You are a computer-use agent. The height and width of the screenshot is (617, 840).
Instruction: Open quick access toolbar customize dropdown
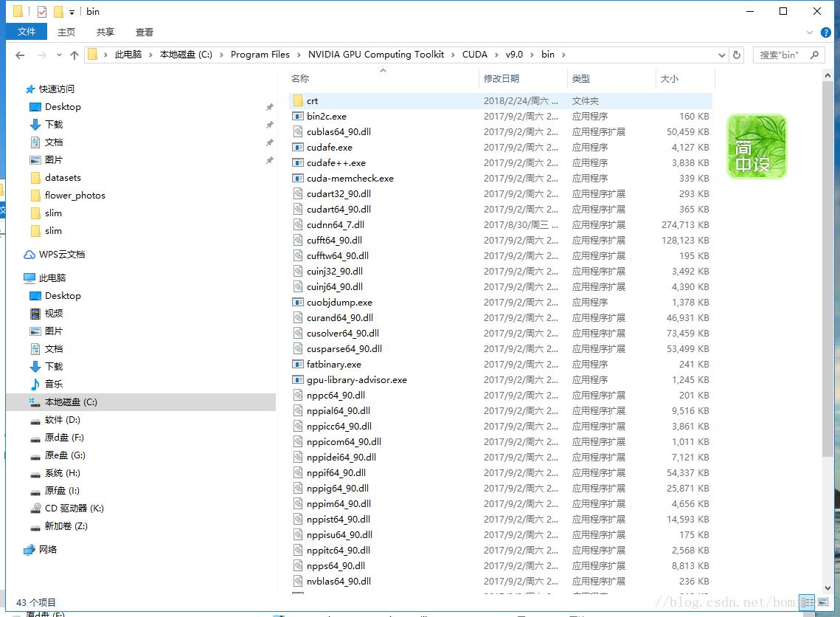72,12
